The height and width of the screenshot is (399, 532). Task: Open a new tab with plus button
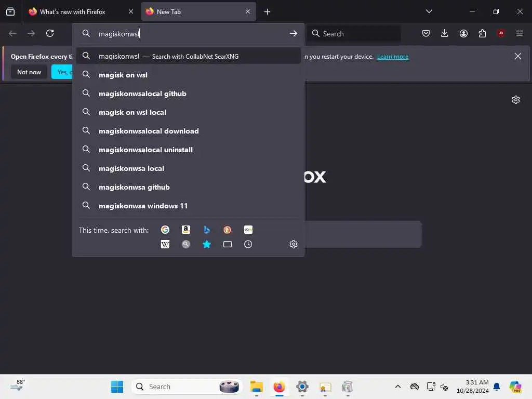coord(267,12)
